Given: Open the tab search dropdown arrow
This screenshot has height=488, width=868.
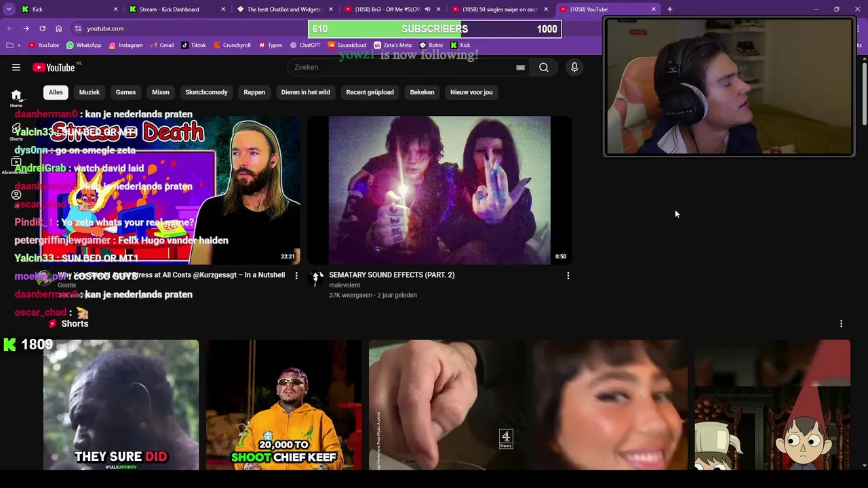Looking at the screenshot, I should (9, 9).
